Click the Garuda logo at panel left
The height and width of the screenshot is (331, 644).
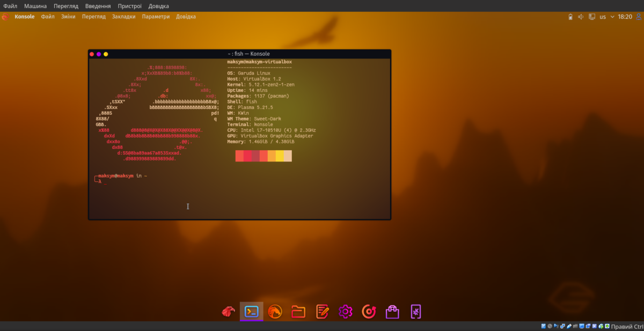point(5,17)
